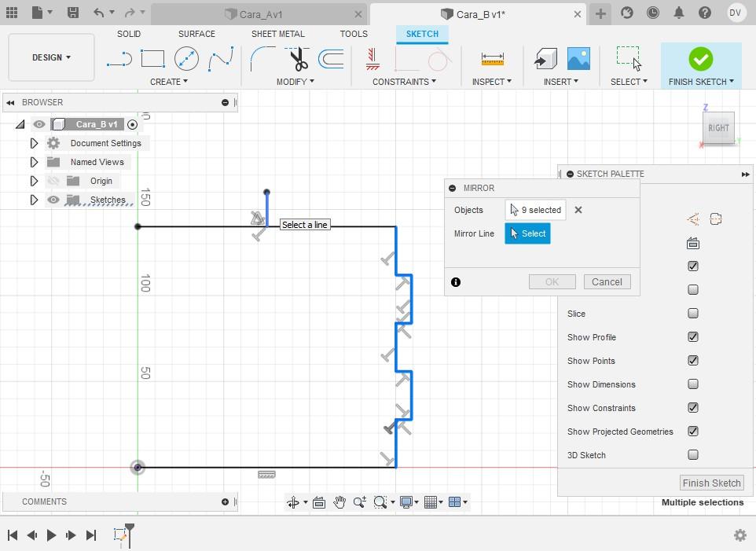Switch to the SURFACE tab
756x551 pixels.
196,34
